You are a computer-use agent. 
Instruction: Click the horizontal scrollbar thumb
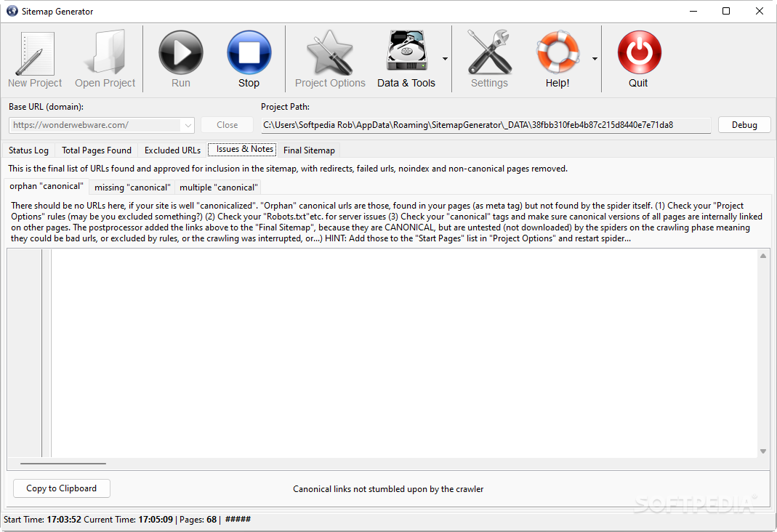point(63,464)
